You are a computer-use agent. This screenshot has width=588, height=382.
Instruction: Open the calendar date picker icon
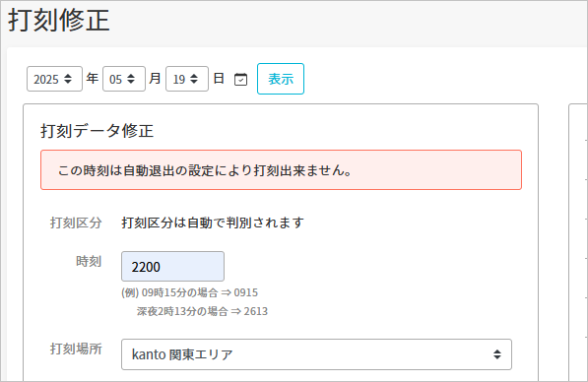click(240, 79)
